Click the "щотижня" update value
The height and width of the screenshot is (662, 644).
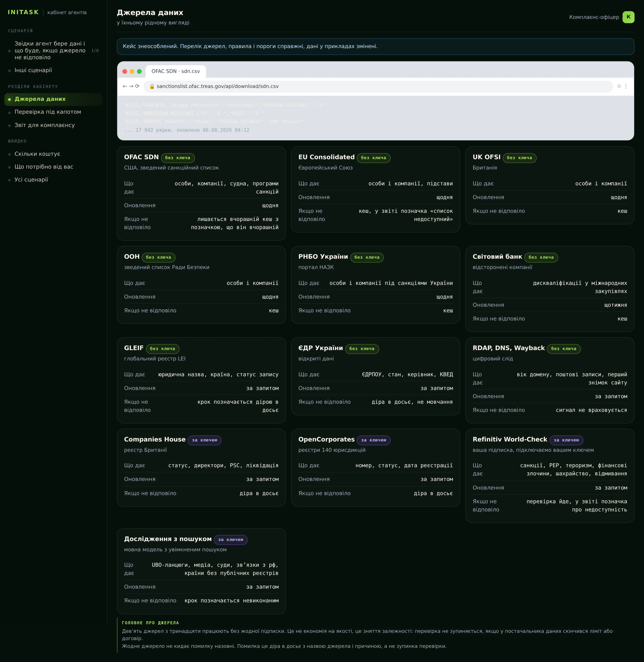pyautogui.click(x=616, y=305)
